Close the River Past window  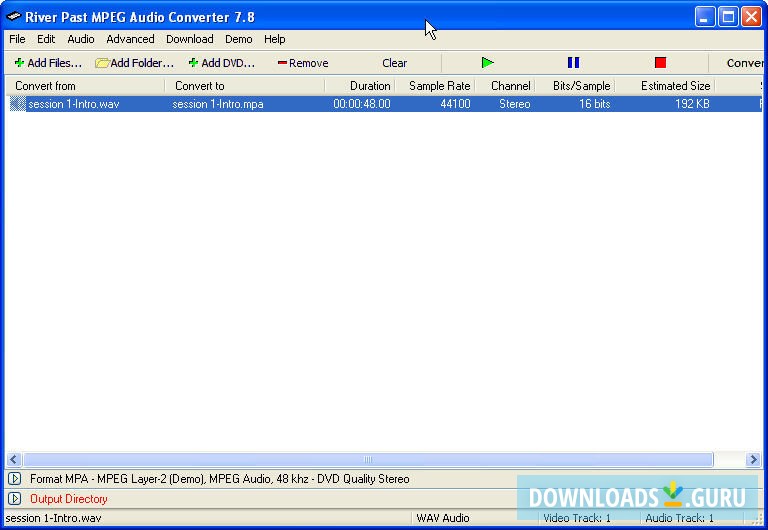click(751, 17)
